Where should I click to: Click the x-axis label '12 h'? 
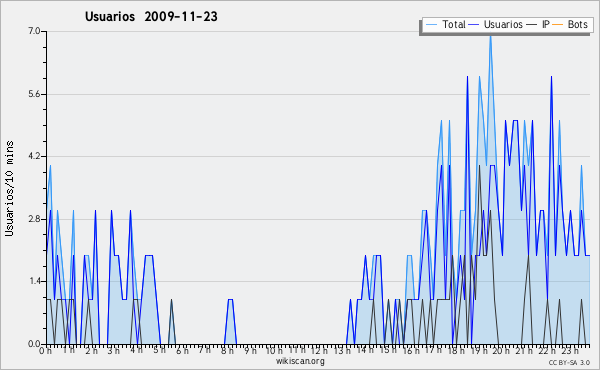pyautogui.click(x=319, y=351)
